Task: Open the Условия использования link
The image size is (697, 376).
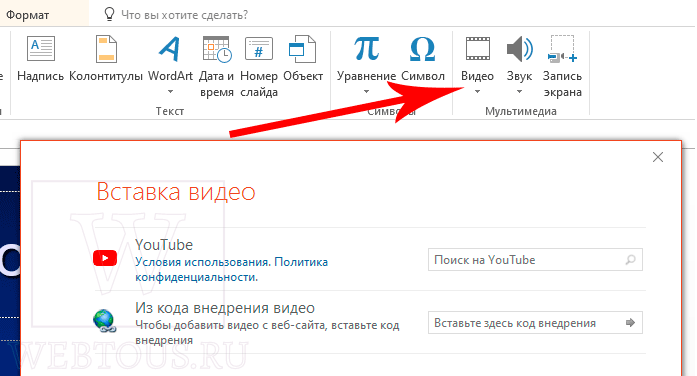Action: click(203, 262)
